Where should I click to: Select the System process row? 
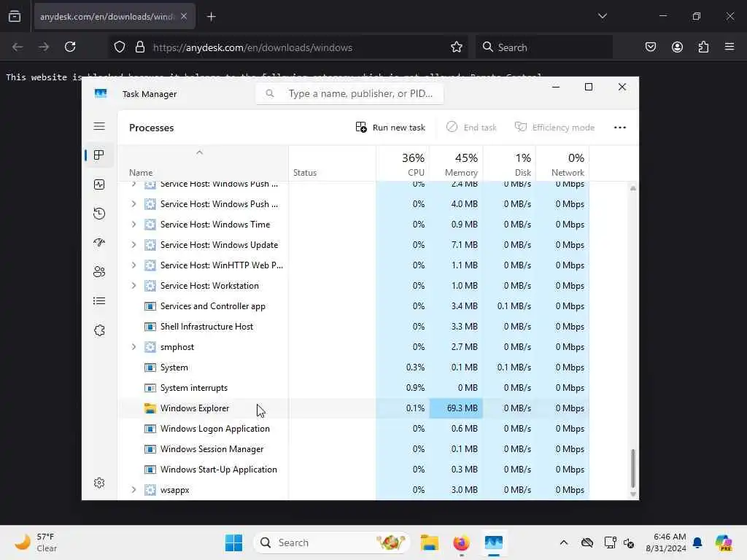click(353, 367)
